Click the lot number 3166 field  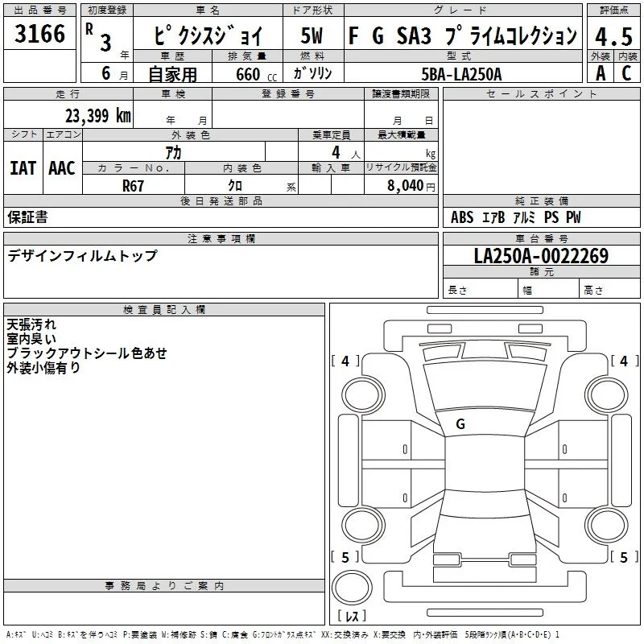pyautogui.click(x=39, y=33)
